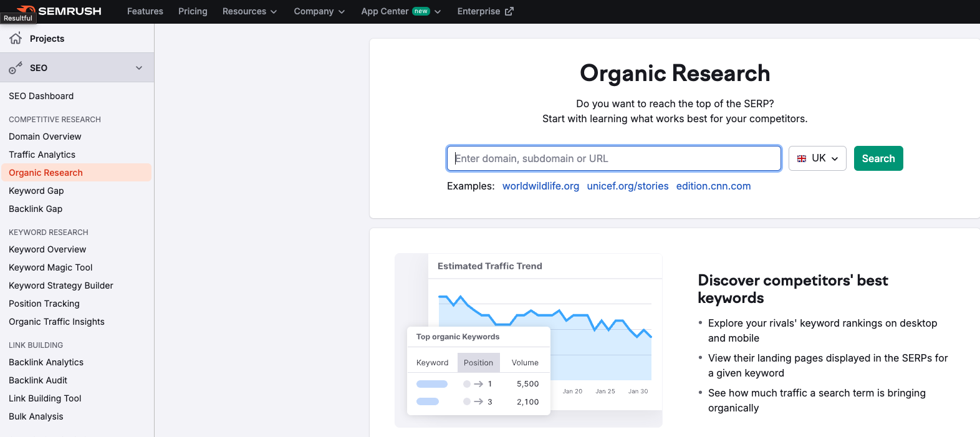Click the 'Competitive Research' section label
The width and height of the screenshot is (980, 437).
point(55,120)
